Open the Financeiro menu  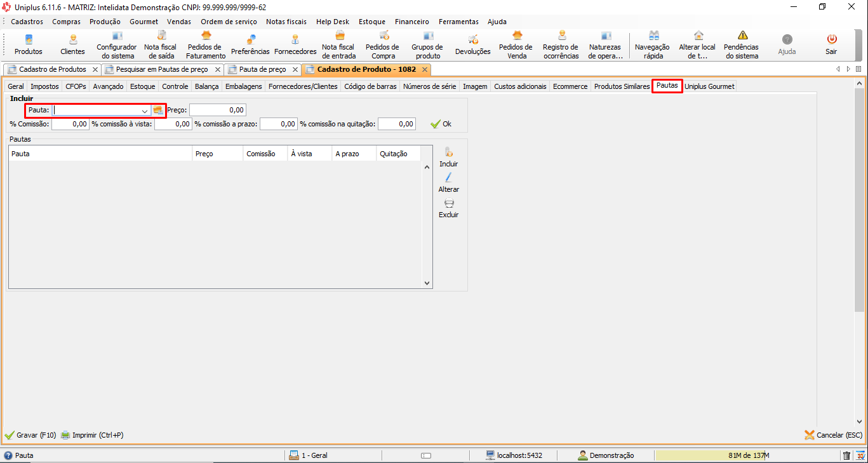(x=412, y=22)
